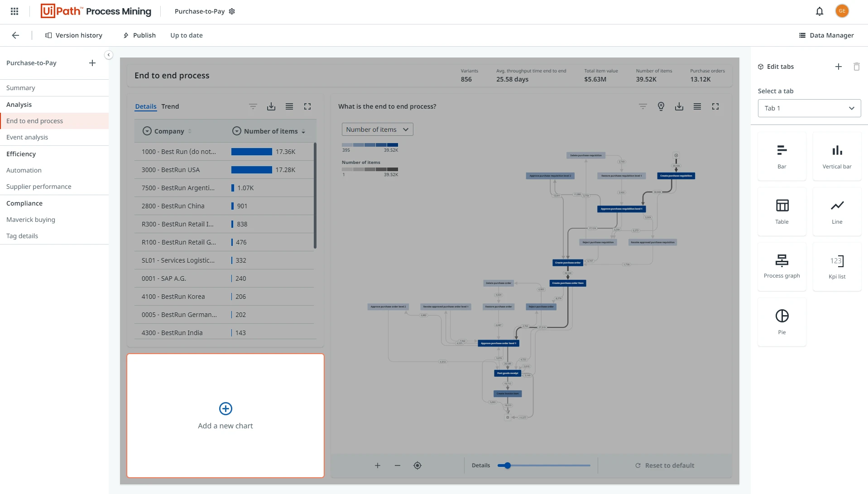The width and height of the screenshot is (868, 494).
Task: Open Version history
Action: [x=74, y=35]
